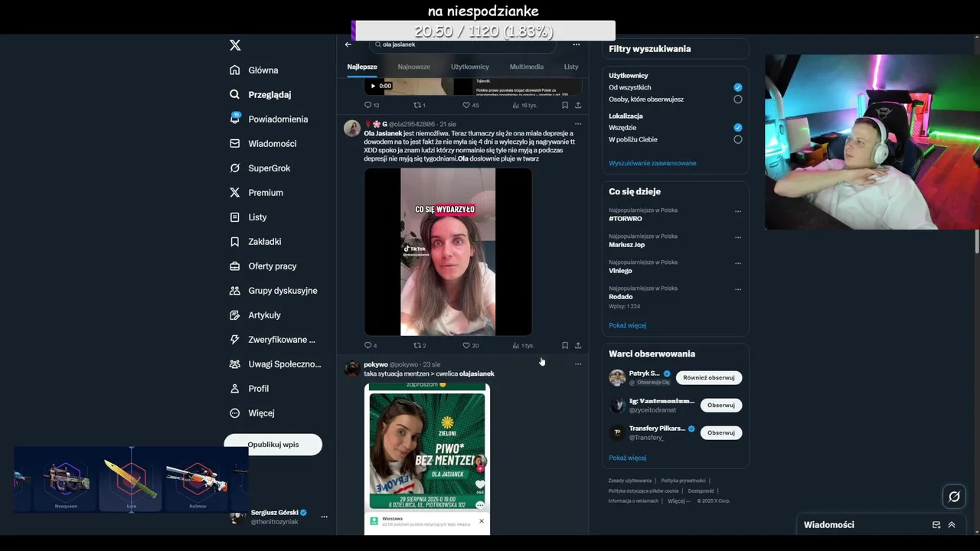Image resolution: width=980 pixels, height=551 pixels.
Task: Click the page scrollbar
Action: pos(977,240)
